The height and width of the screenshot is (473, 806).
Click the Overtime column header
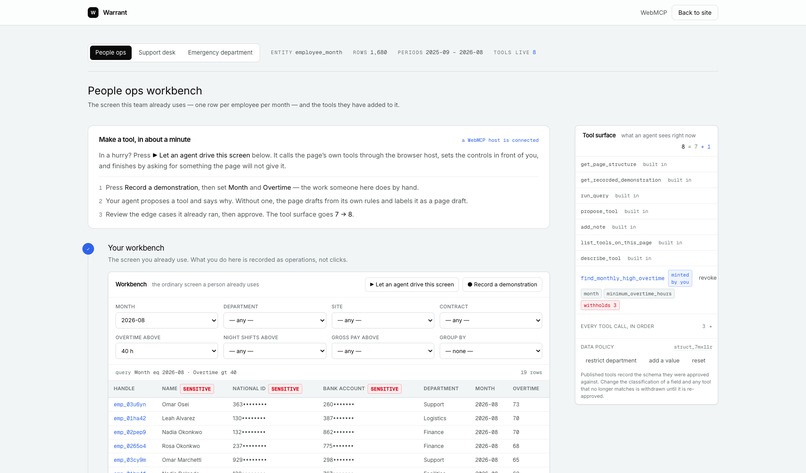[x=526, y=389]
